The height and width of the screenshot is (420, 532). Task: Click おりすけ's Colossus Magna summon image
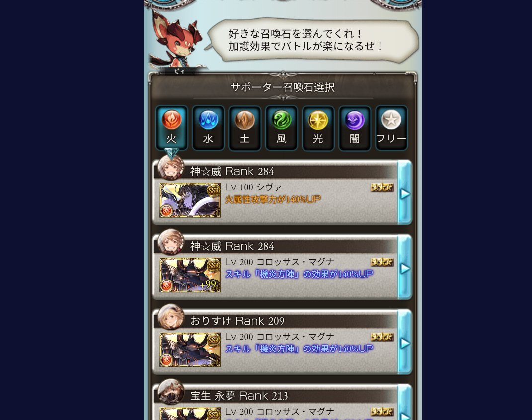tap(190, 350)
